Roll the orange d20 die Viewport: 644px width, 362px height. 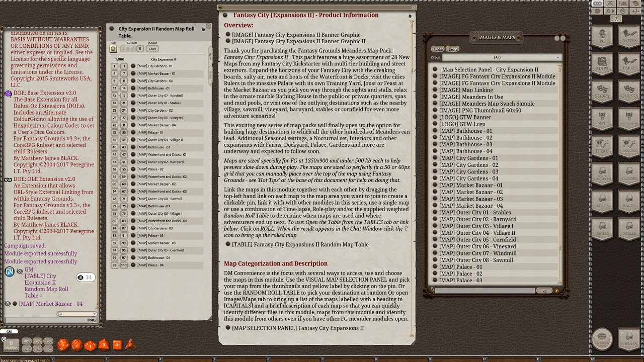63,345
